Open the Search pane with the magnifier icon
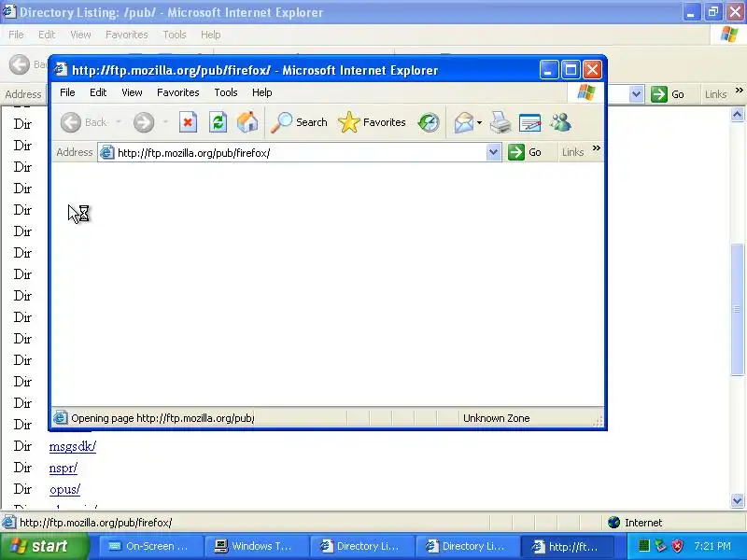Screen dimensions: 747x560 (x=299, y=122)
